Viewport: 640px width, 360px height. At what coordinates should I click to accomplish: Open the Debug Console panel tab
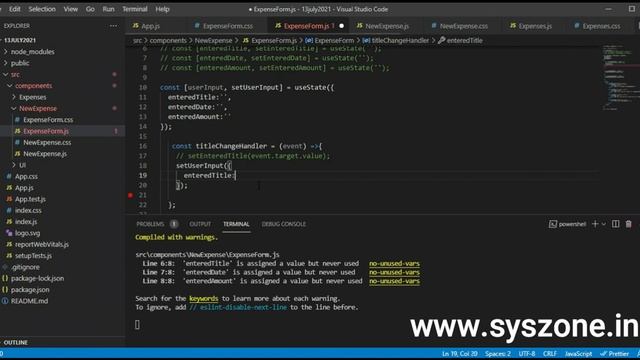click(284, 224)
